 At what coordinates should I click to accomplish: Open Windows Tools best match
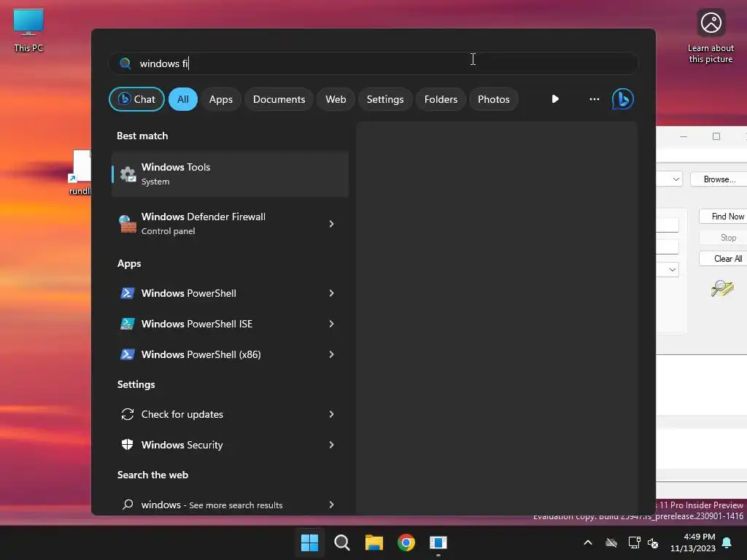pos(230,174)
